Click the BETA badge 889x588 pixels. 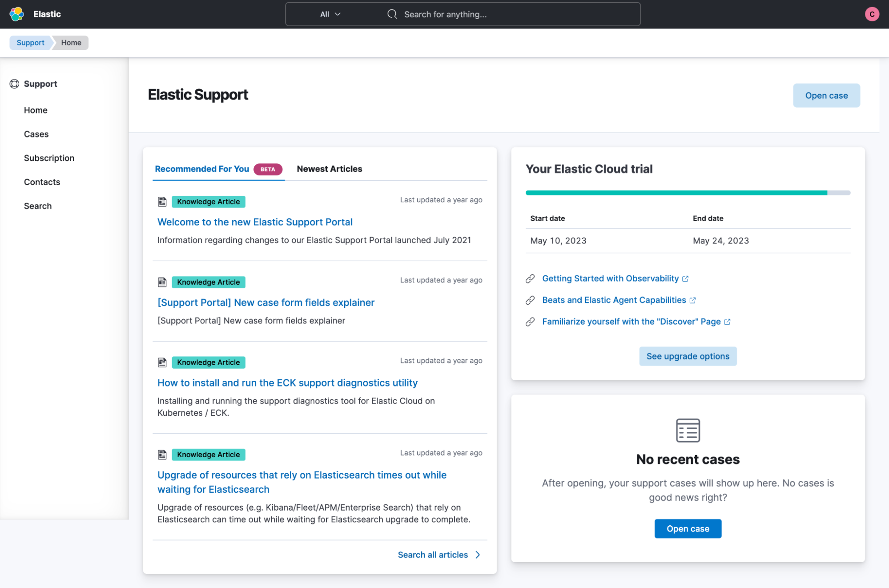click(268, 169)
